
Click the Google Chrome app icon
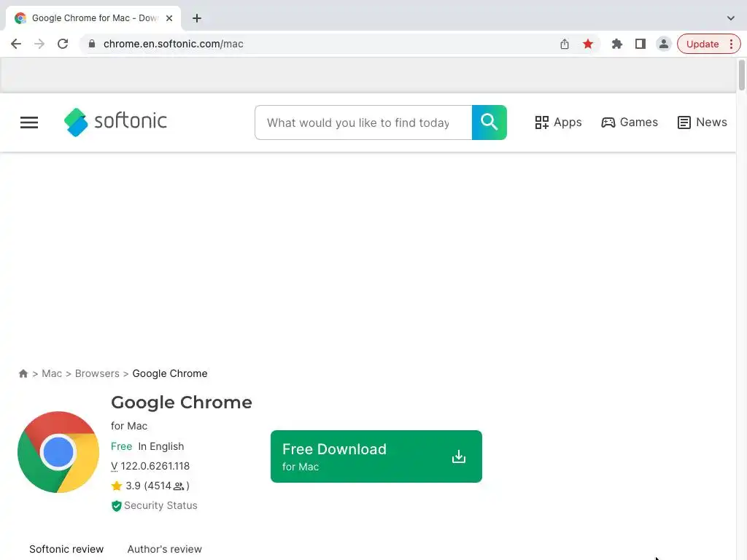[x=58, y=452]
